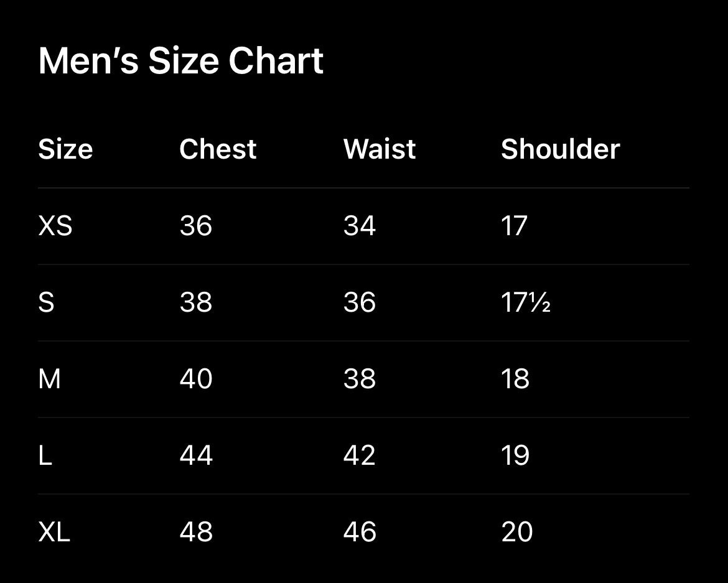Screen dimensions: 728x583
Task: Click the S size row label
Action: pyautogui.click(x=47, y=302)
